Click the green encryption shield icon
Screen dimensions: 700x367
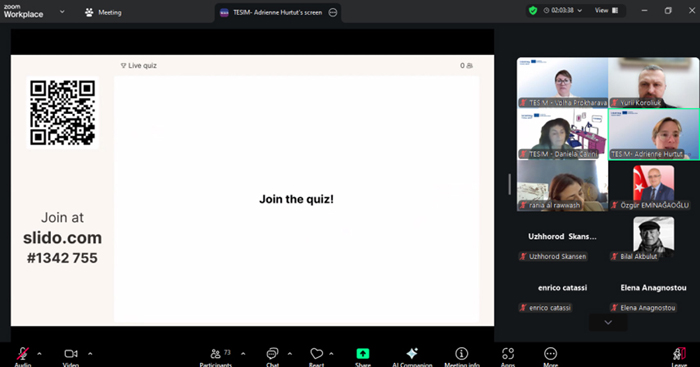tap(533, 10)
